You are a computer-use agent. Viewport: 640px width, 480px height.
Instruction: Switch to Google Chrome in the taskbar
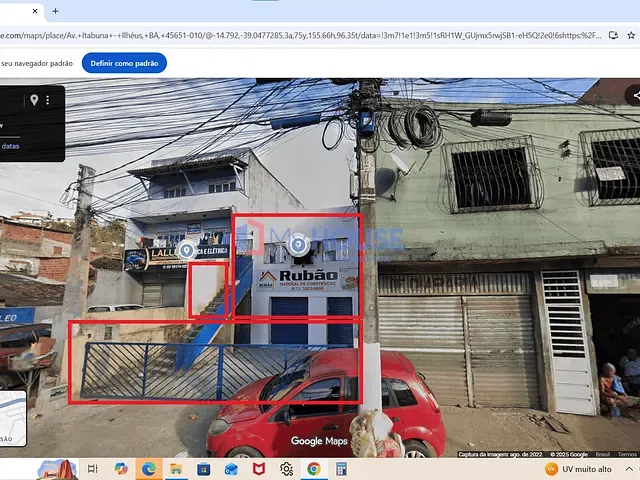pos(314,469)
